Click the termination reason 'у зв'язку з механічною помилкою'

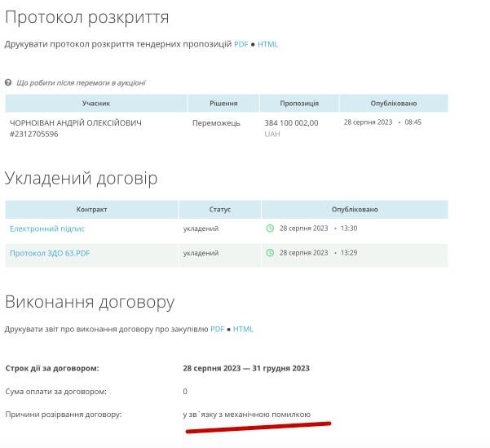point(246,415)
